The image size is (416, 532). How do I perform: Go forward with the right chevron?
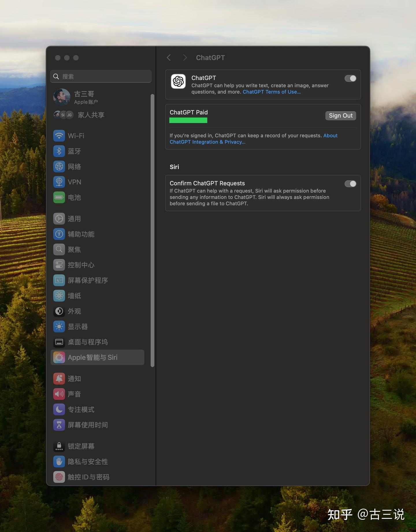tap(185, 58)
